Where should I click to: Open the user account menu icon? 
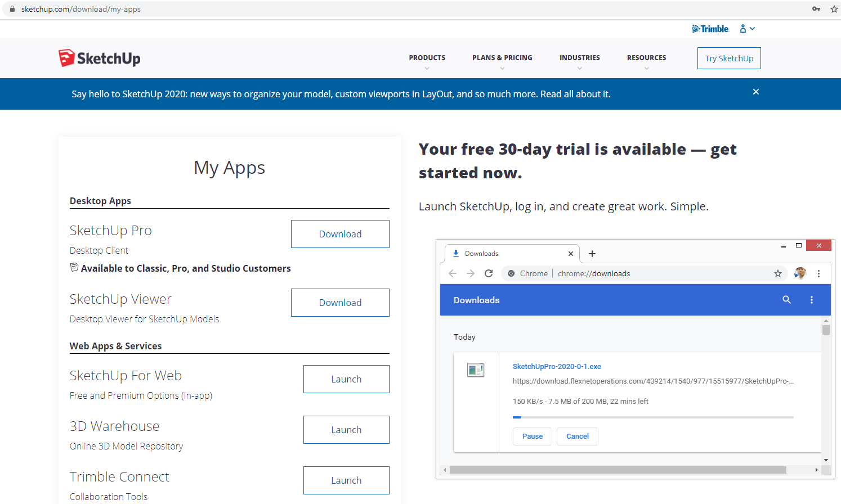tap(746, 29)
